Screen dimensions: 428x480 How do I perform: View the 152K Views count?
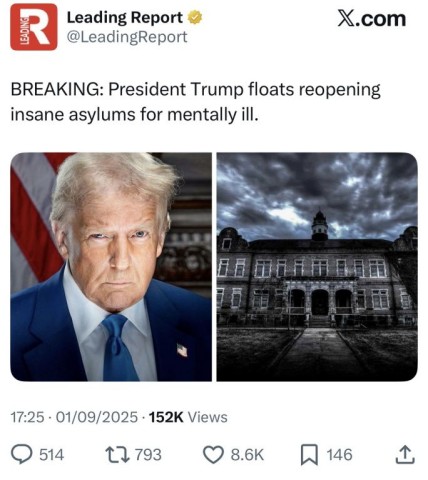click(188, 417)
